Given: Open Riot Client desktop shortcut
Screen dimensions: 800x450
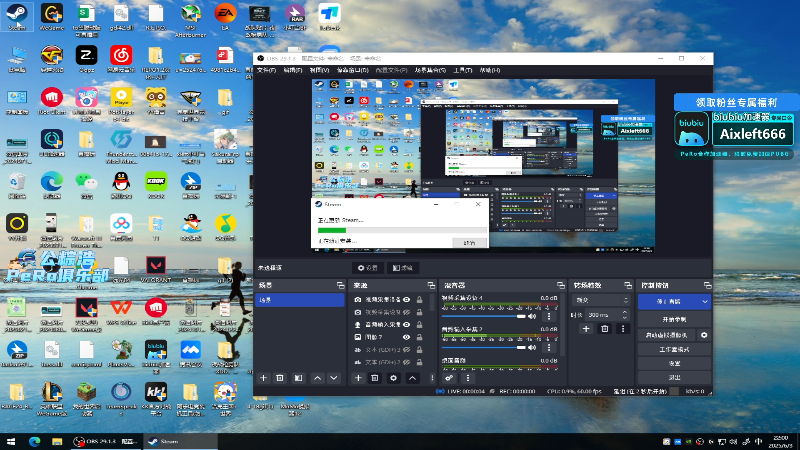Looking at the screenshot, I should [x=52, y=101].
